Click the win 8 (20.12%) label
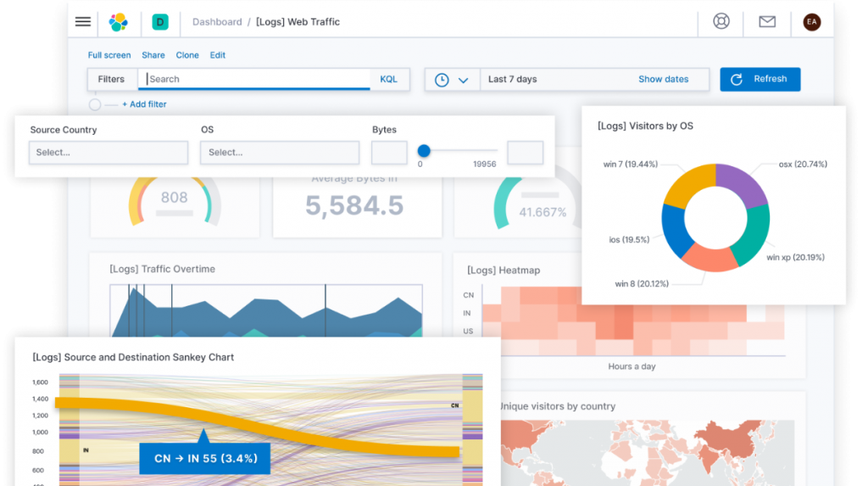The height and width of the screenshot is (486, 868). 642,284
